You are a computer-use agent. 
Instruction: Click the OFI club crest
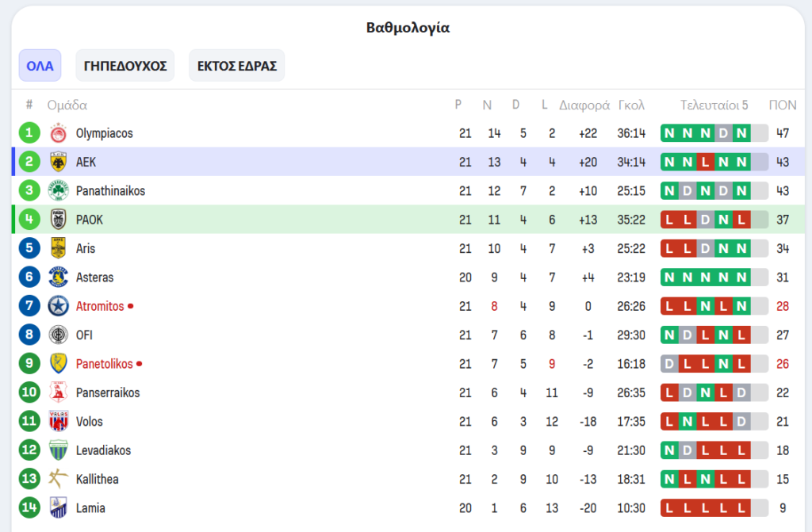coord(58,335)
